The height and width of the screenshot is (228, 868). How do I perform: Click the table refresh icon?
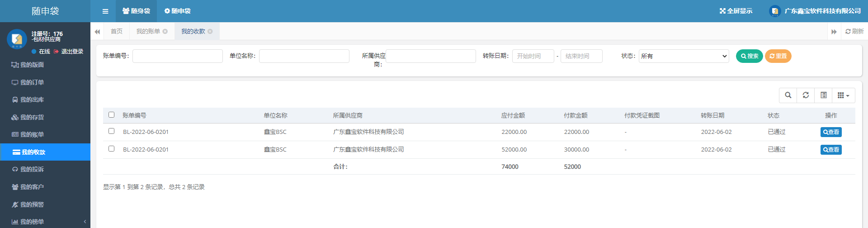tap(806, 95)
